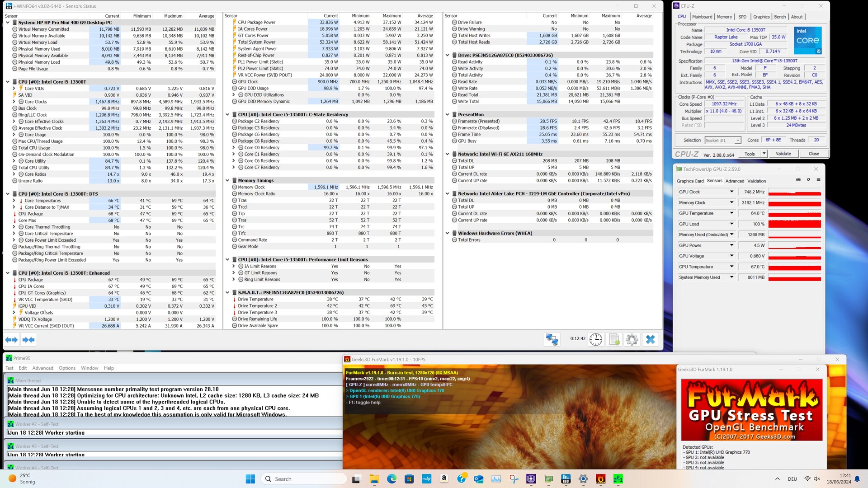This screenshot has height=488, width=868.
Task: Collapse the Memory Timings sensor group
Action: click(227, 180)
